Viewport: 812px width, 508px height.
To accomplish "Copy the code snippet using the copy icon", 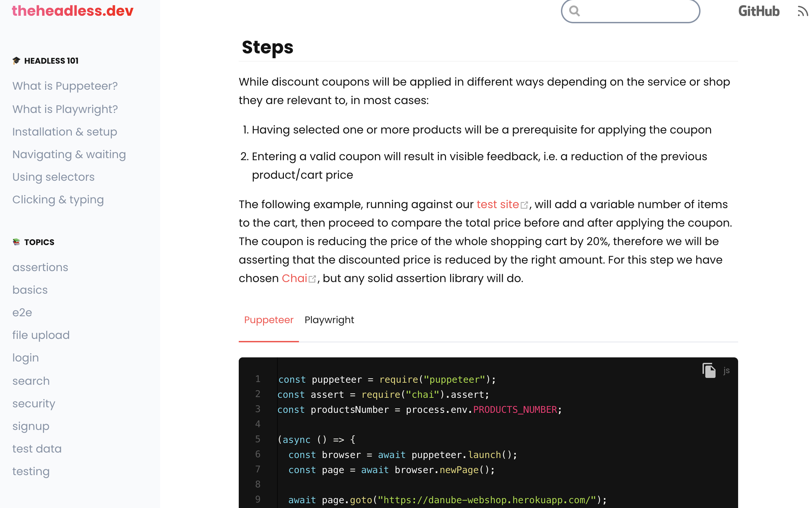I will click(709, 370).
